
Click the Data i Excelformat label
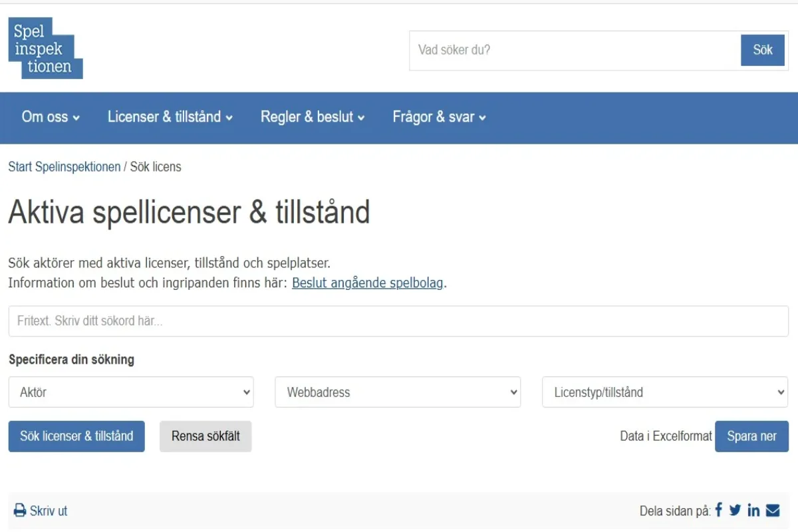pyautogui.click(x=666, y=436)
